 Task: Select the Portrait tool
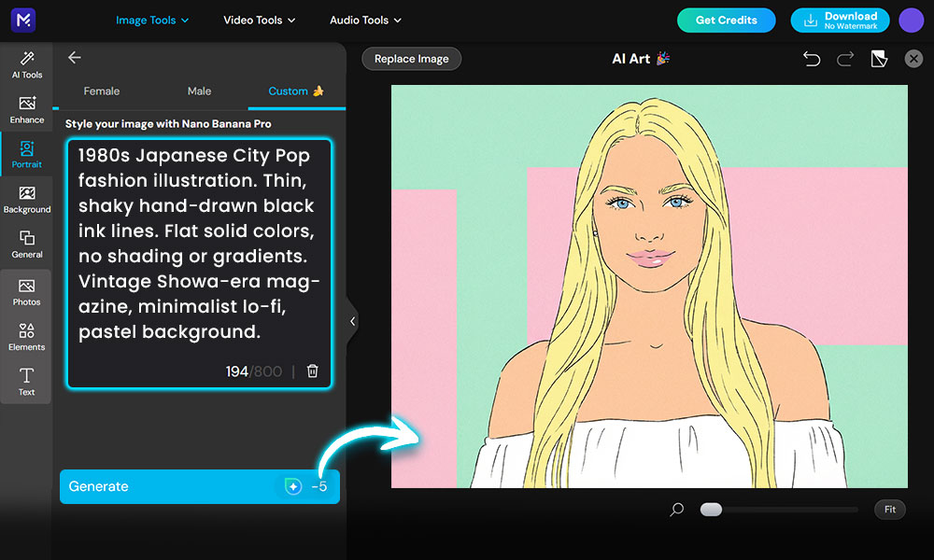(26, 152)
